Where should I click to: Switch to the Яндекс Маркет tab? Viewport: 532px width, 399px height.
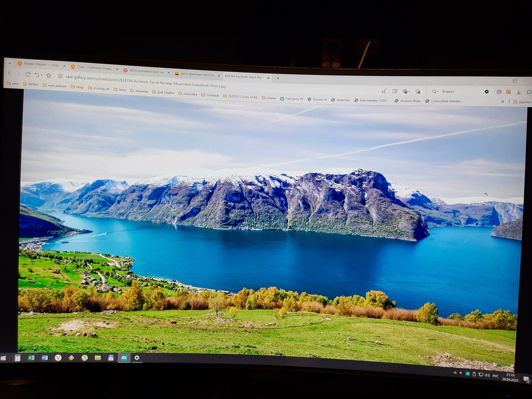click(39, 64)
